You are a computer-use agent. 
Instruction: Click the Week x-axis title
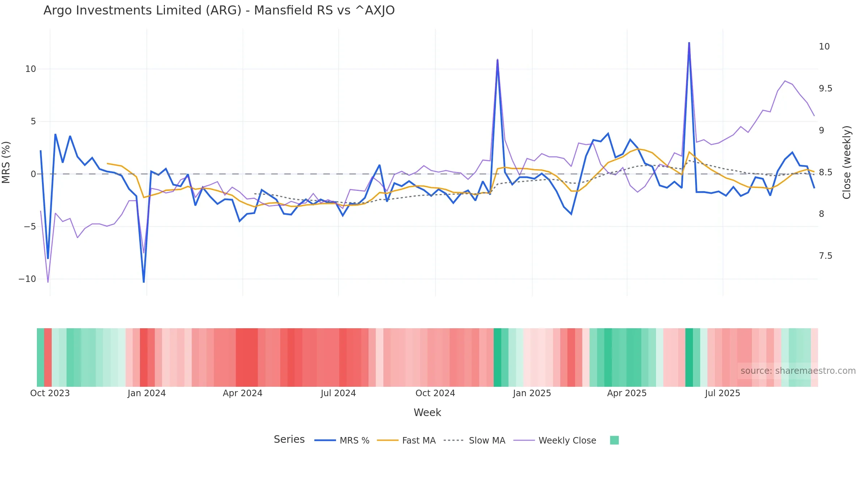(x=427, y=412)
